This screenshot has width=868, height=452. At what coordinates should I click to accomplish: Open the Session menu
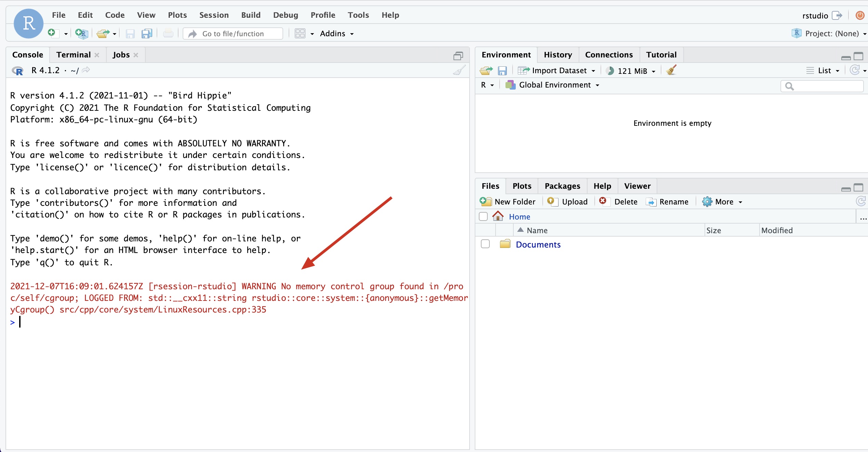click(213, 15)
